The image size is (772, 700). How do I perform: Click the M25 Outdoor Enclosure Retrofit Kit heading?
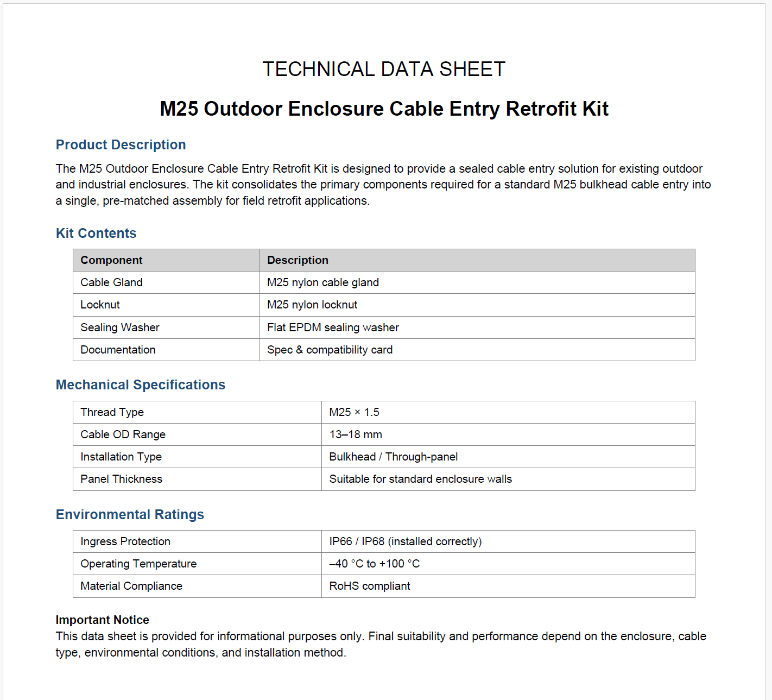pos(384,109)
